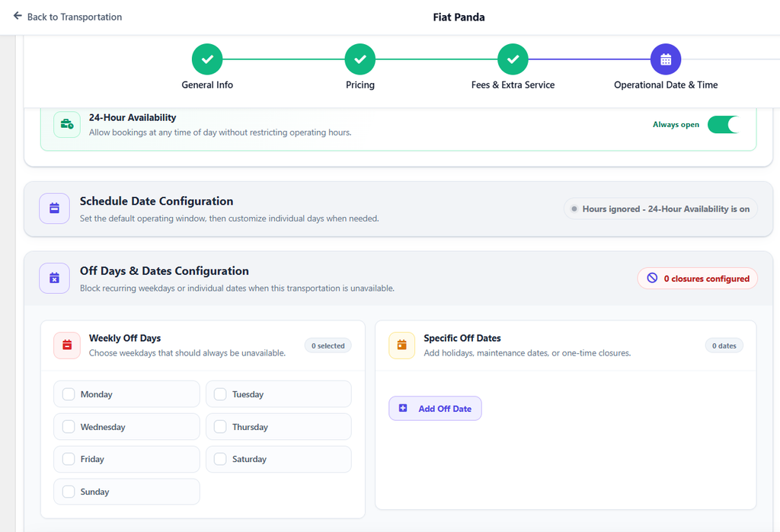Image resolution: width=780 pixels, height=532 pixels.
Task: Go to the Fees & Extra Service label
Action: 513,85
